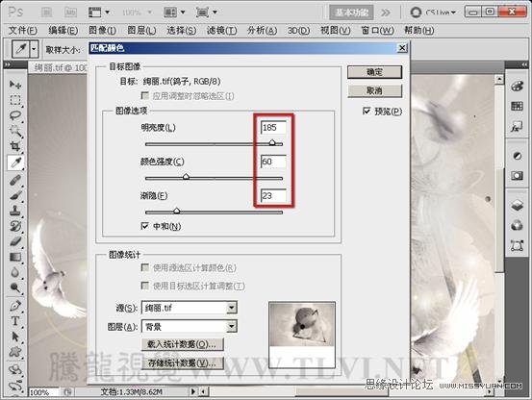This screenshot has height=400, width=532.
Task: Select the Eyedropper tool in toolbox
Action: pos(15,162)
